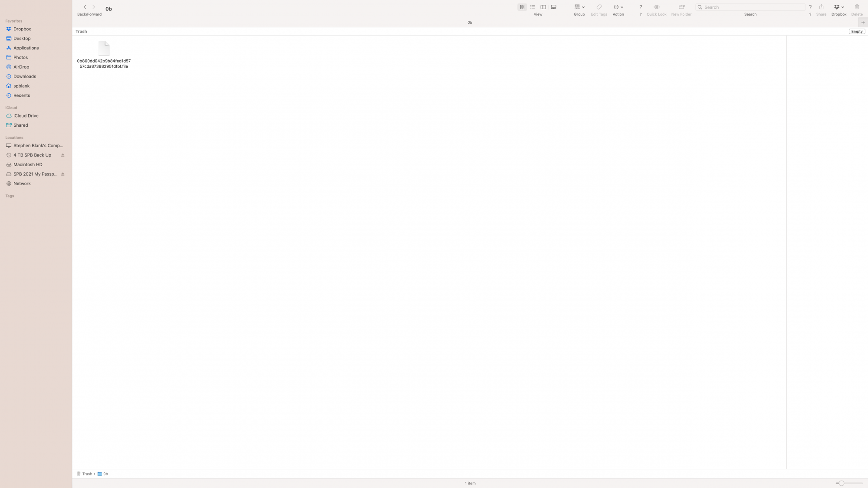Open the Action menu dropdown

(x=618, y=7)
